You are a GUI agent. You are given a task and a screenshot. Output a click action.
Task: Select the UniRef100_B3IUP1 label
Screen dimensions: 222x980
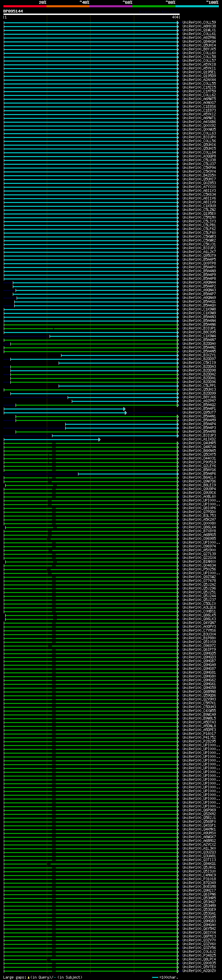pos(199,328)
